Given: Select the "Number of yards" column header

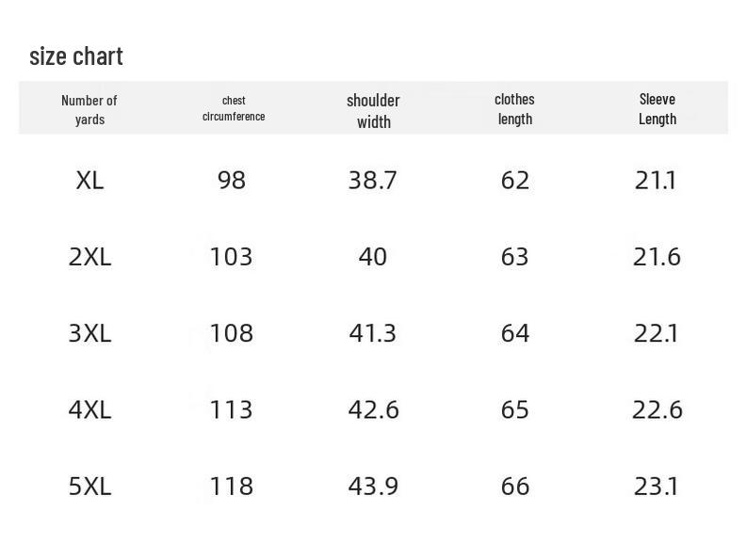Looking at the screenshot, I should pyautogui.click(x=89, y=109).
